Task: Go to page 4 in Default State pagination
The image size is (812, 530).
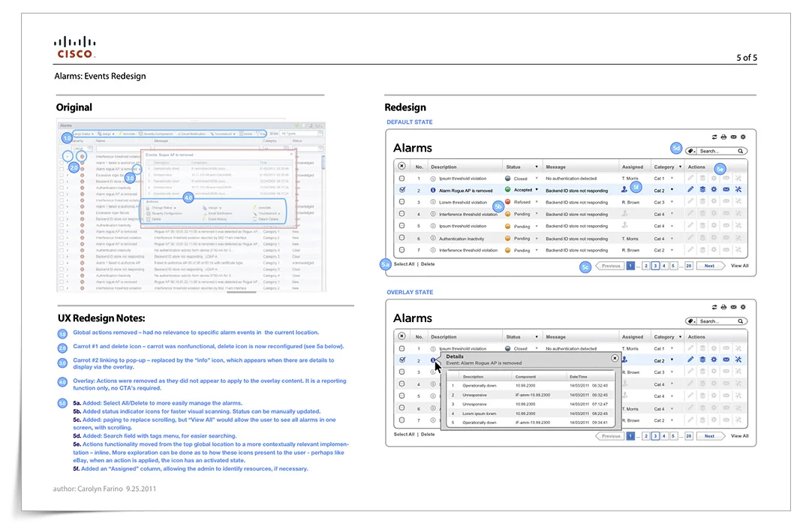Action: (664, 266)
